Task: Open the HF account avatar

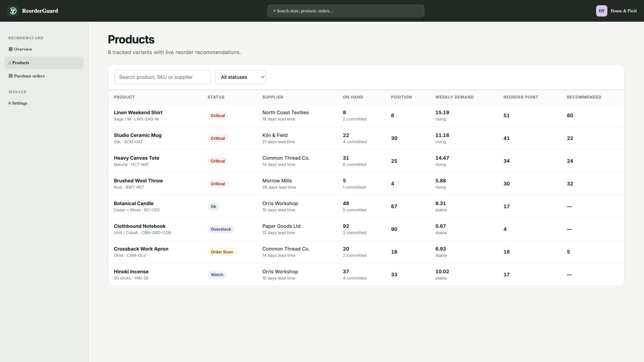Action: pyautogui.click(x=601, y=11)
